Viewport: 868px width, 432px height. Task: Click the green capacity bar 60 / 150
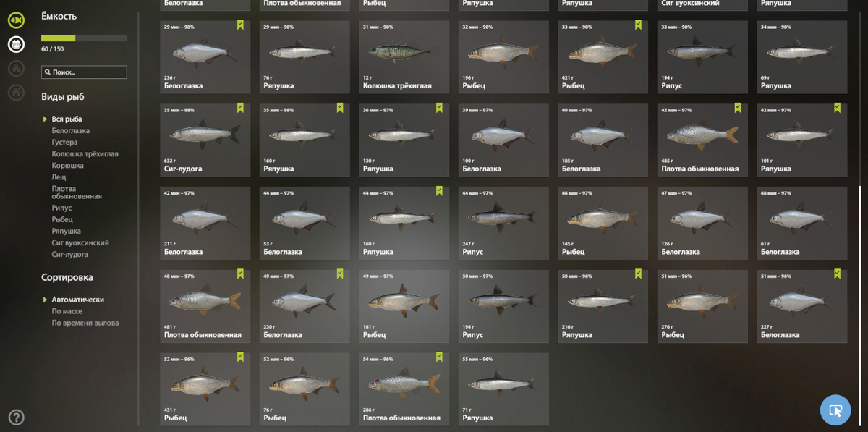coord(84,38)
